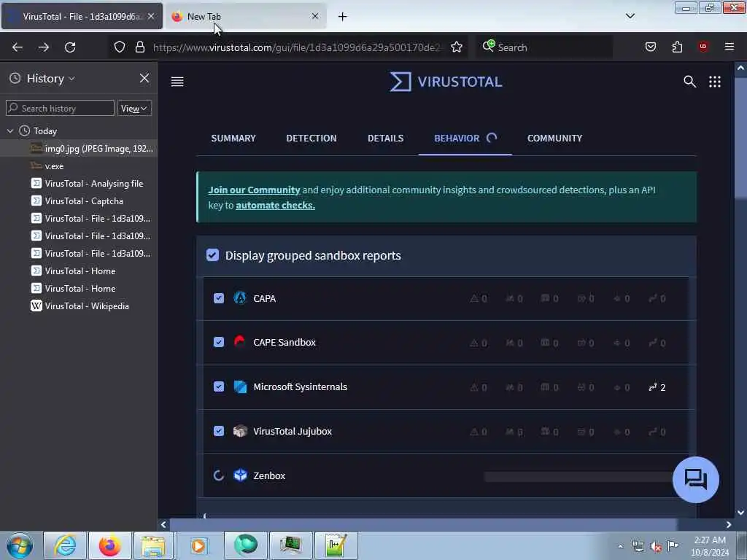Open the SUMMARY tab

tap(233, 138)
